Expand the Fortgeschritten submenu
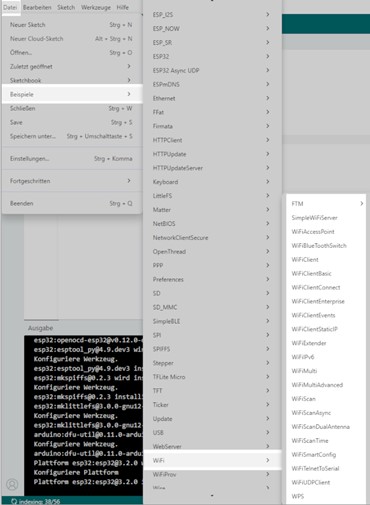The image size is (370, 505). pyautogui.click(x=72, y=181)
